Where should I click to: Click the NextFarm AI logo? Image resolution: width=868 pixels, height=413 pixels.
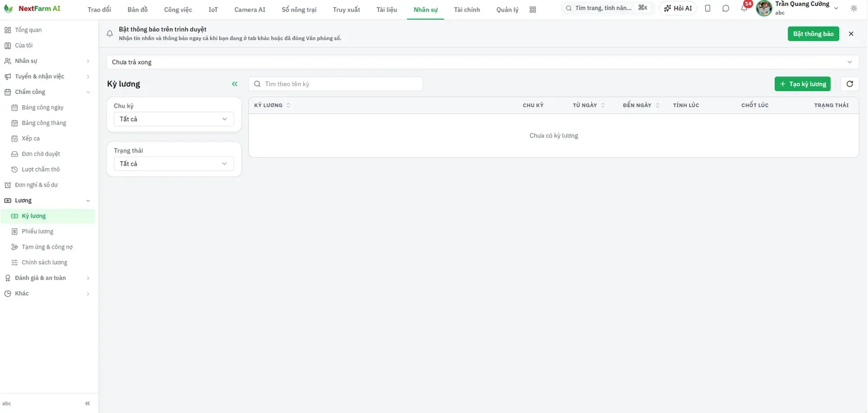click(x=32, y=9)
